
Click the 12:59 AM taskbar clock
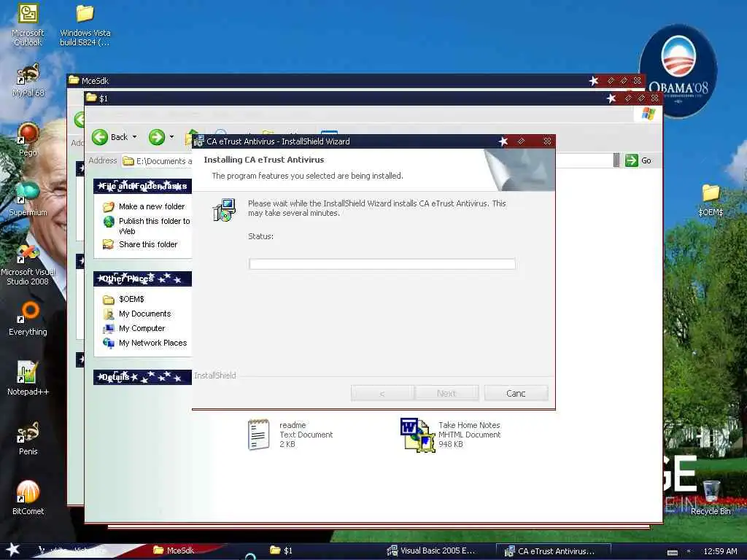tap(720, 551)
